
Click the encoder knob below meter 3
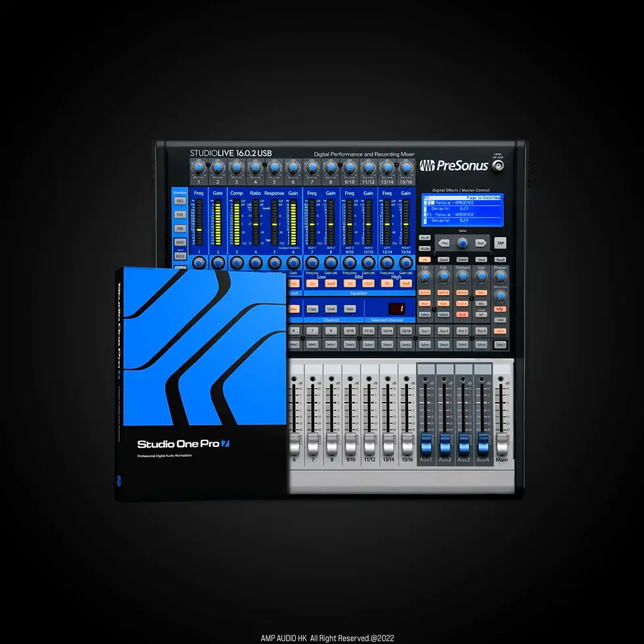(237, 262)
